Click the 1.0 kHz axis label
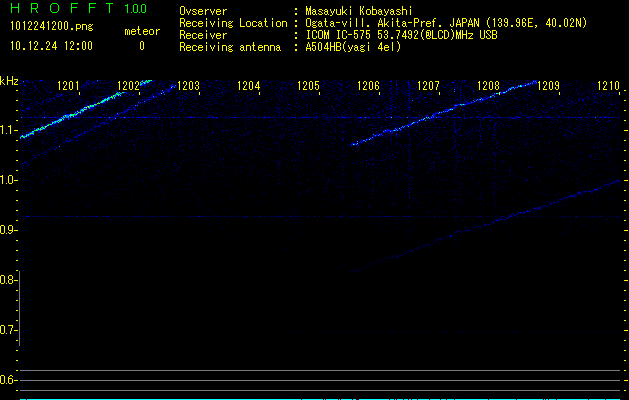 (8, 180)
